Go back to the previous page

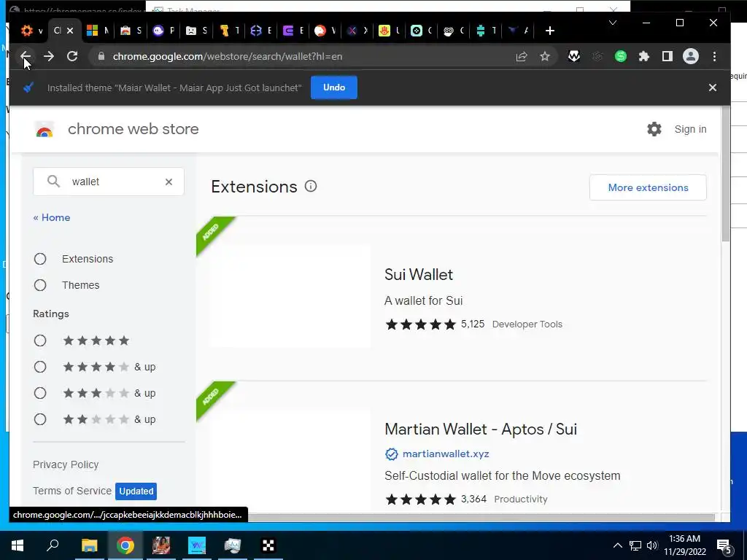tap(26, 57)
